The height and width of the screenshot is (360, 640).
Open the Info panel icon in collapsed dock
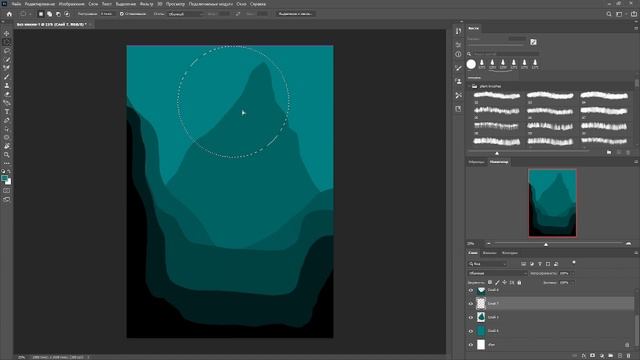point(458,54)
